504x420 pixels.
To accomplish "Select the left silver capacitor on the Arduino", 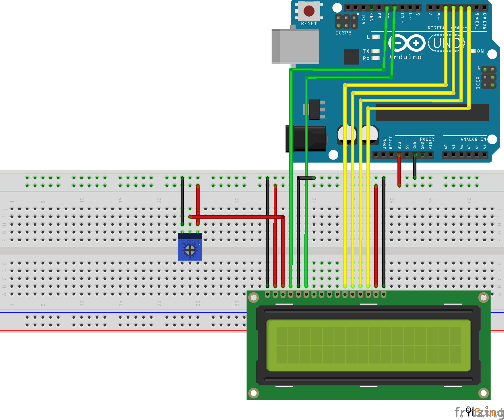I will pyautogui.click(x=347, y=135).
